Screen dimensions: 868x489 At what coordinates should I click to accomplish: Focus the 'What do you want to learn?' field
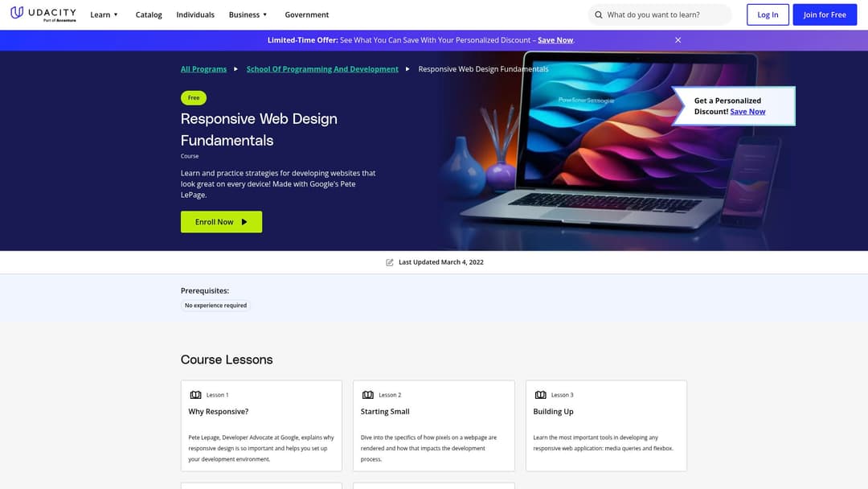pos(660,15)
